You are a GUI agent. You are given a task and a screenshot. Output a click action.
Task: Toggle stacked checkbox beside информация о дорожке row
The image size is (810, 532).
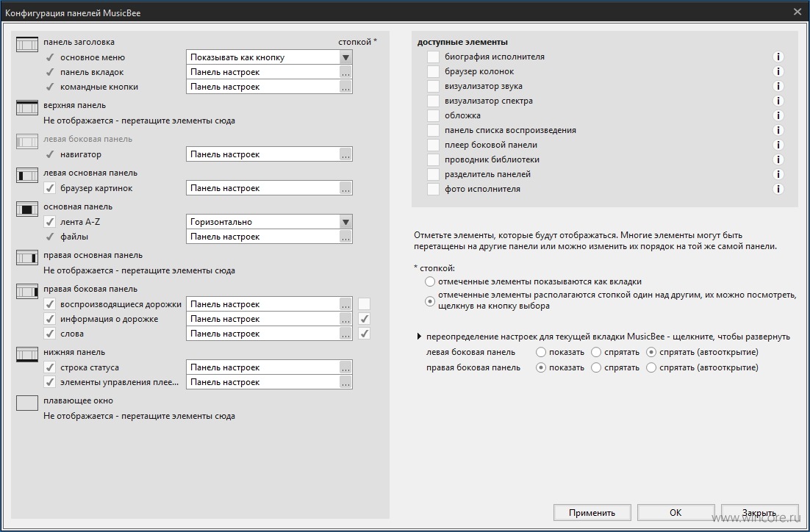click(364, 319)
